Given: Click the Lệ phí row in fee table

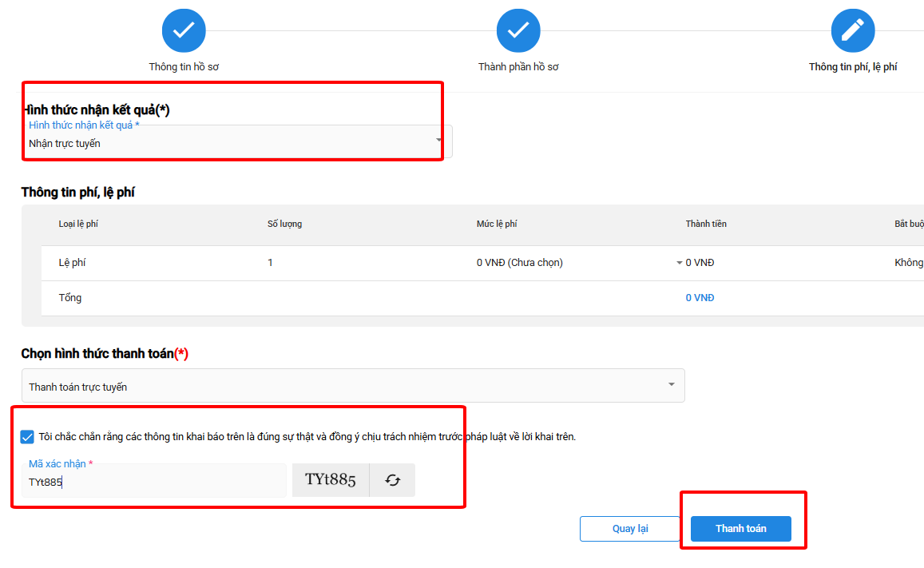Looking at the screenshot, I should tap(72, 263).
